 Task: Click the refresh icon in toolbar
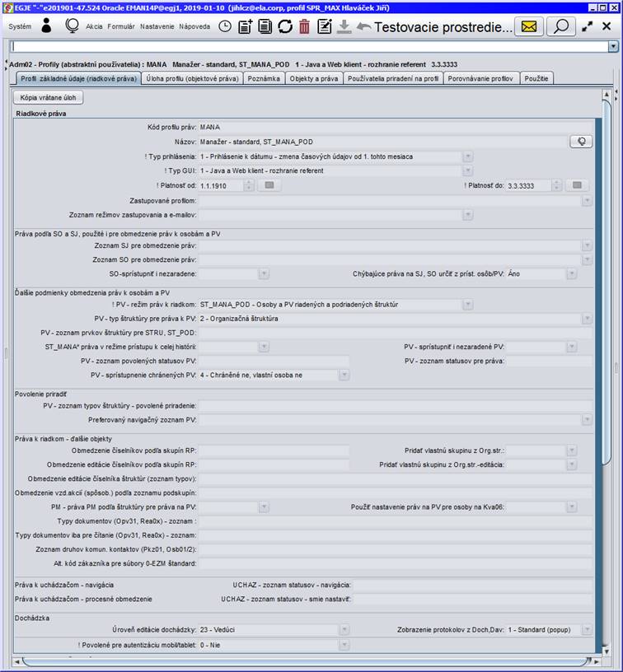click(284, 26)
